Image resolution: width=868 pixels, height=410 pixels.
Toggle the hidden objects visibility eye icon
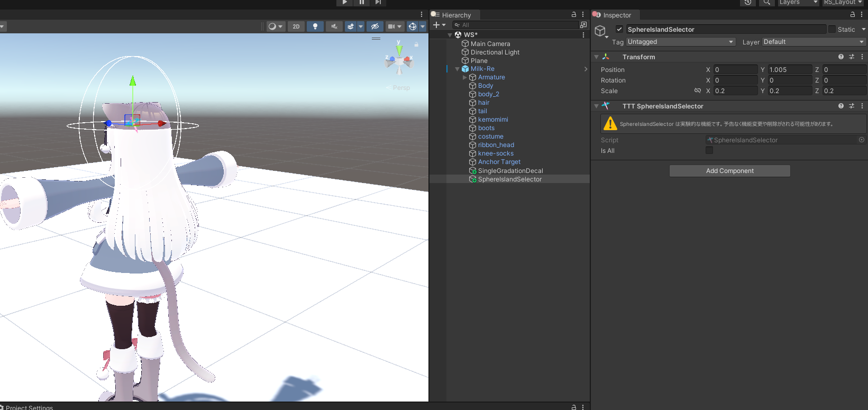pos(375,26)
